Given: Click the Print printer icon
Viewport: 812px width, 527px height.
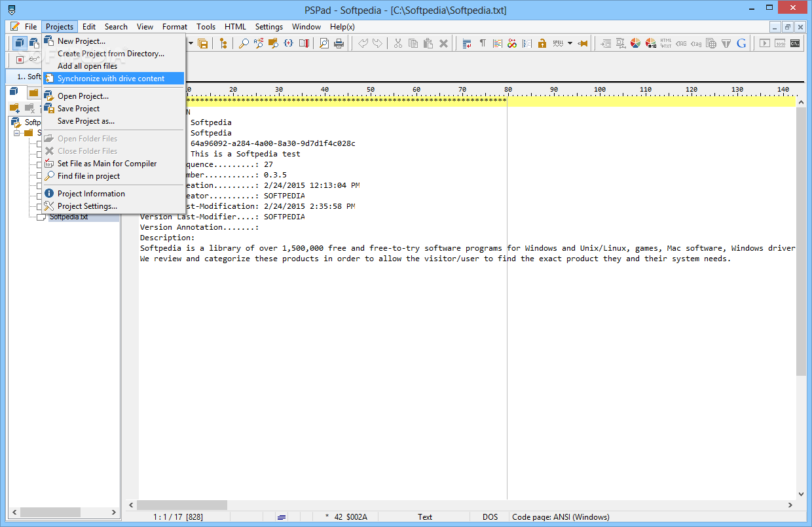Looking at the screenshot, I should (339, 43).
